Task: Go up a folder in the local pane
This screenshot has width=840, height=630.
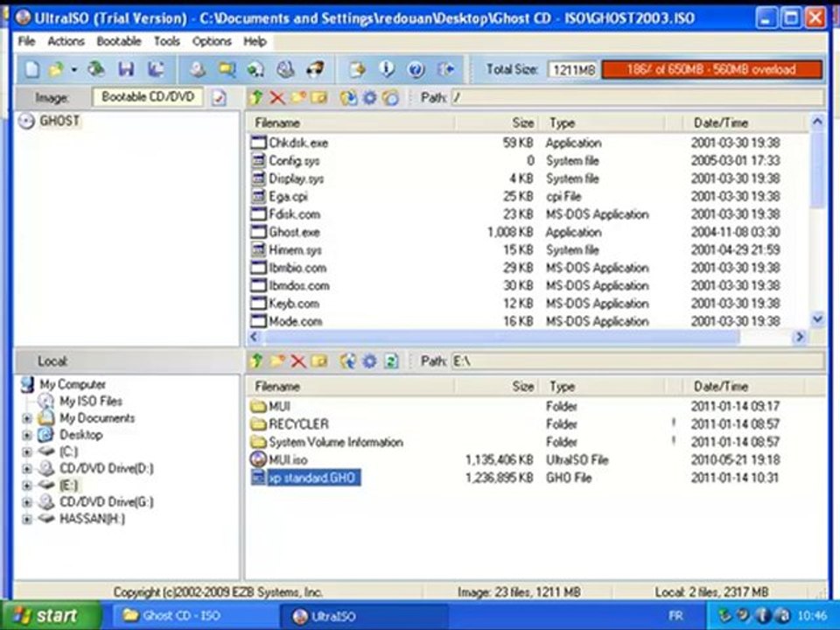Action: [256, 361]
